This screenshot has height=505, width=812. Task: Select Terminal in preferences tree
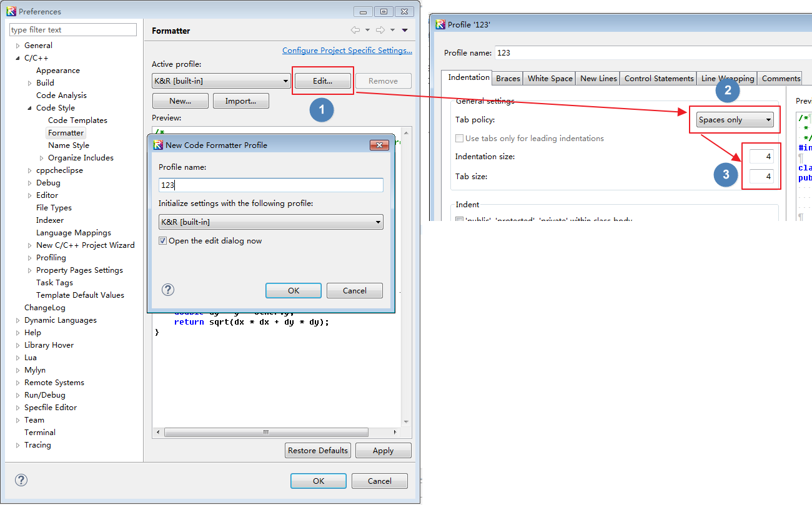point(40,433)
